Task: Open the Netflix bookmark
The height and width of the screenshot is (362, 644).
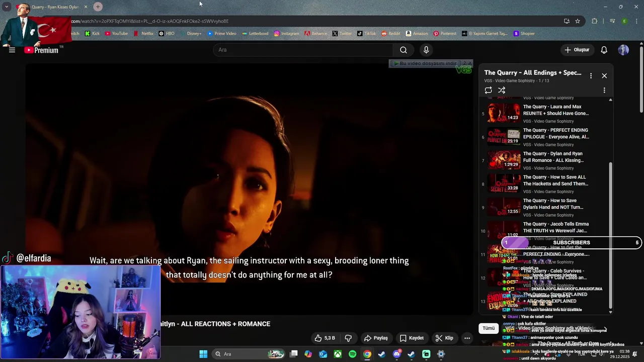Action: [x=143, y=34]
